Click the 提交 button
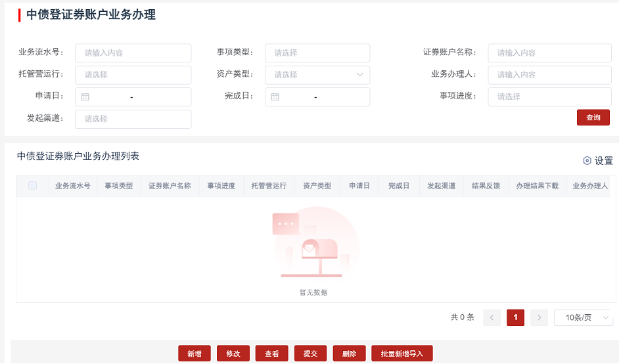 point(310,353)
